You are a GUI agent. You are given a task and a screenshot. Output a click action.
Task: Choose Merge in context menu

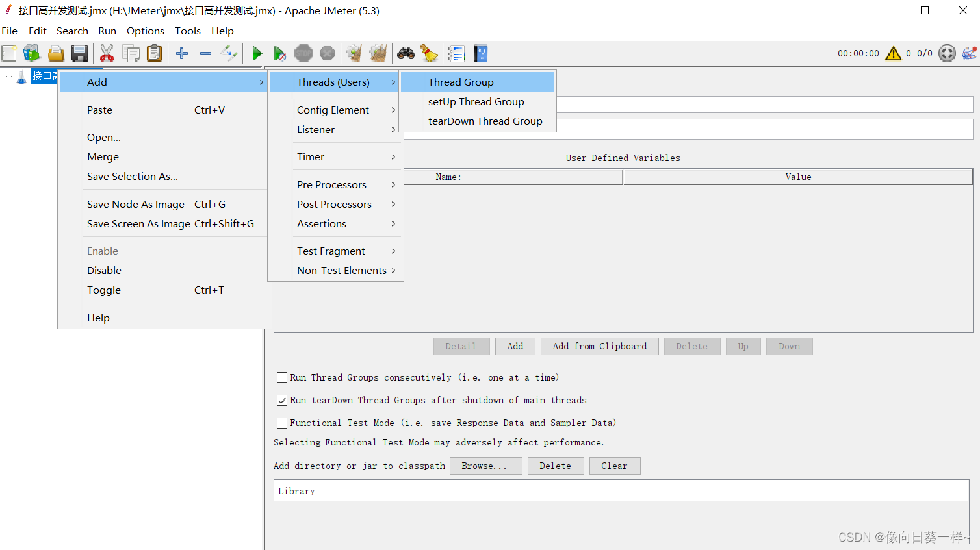tap(163, 156)
